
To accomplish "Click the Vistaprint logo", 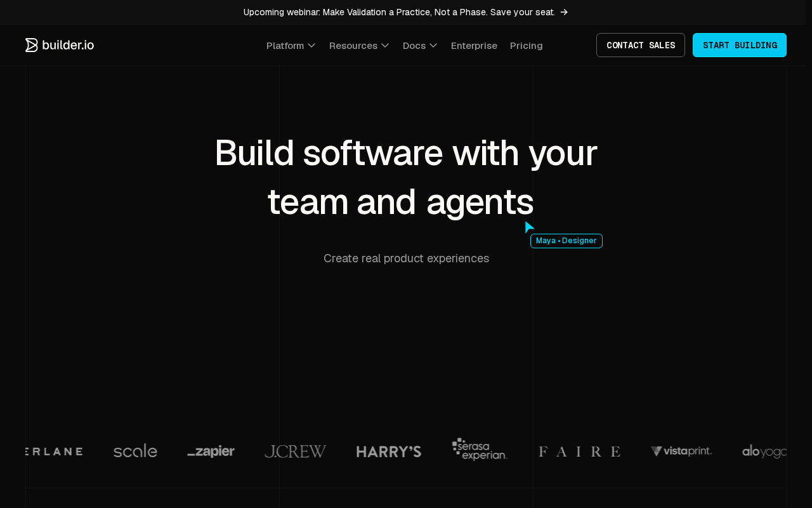I will pyautogui.click(x=681, y=451).
